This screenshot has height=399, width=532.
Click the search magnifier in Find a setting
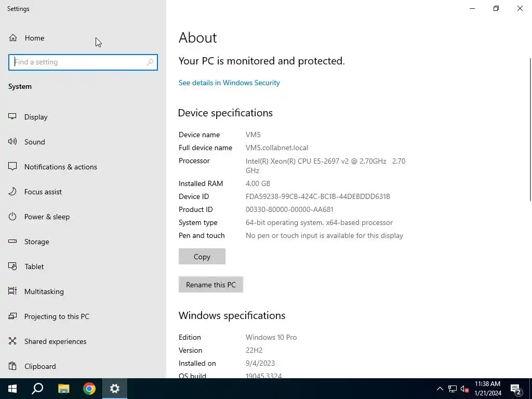click(150, 62)
